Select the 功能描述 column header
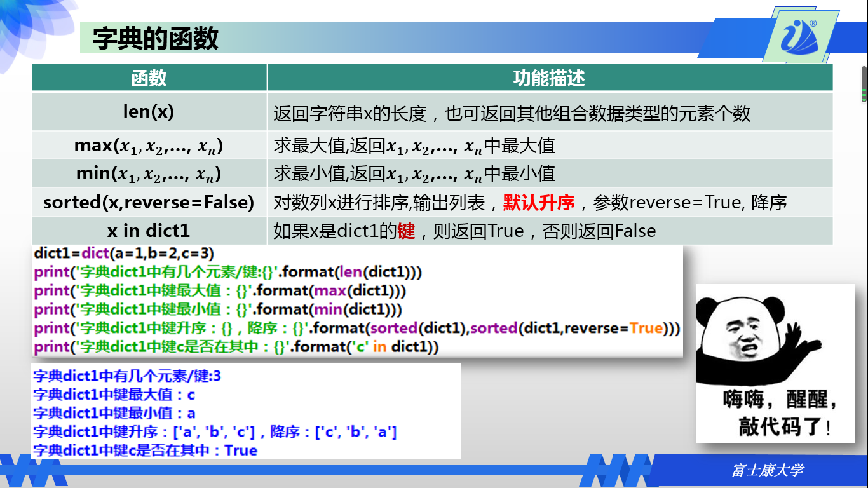This screenshot has height=488, width=868. (550, 78)
